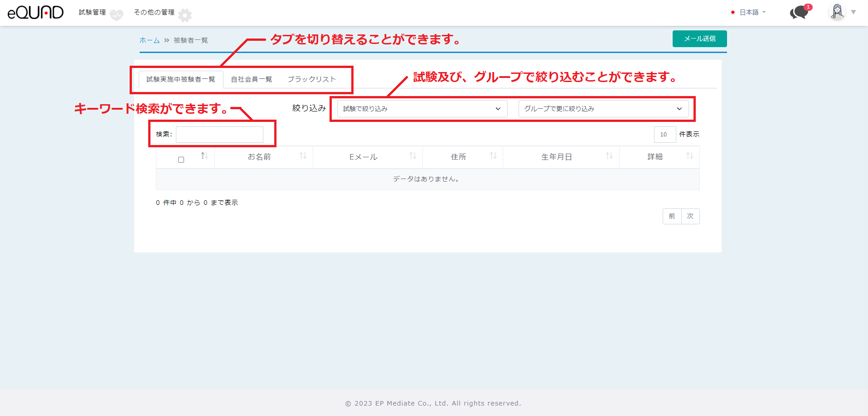Click the heart icon beside 試験管理

pos(116,15)
